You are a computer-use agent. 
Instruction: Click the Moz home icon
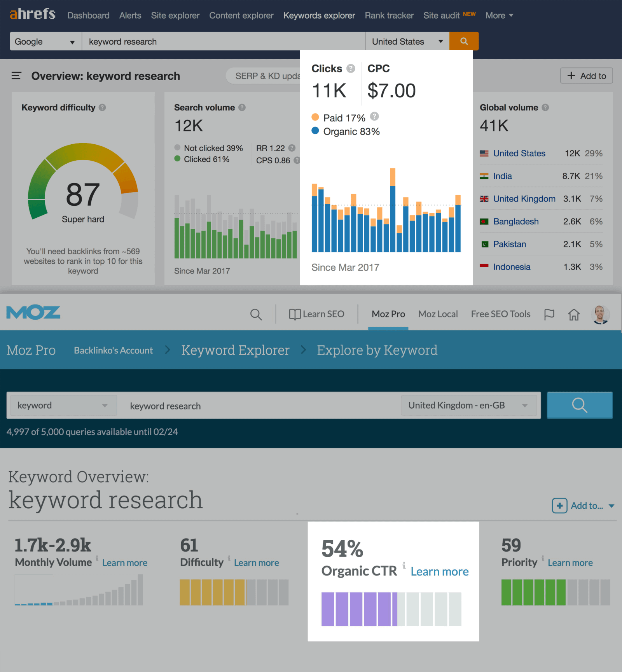click(x=574, y=314)
